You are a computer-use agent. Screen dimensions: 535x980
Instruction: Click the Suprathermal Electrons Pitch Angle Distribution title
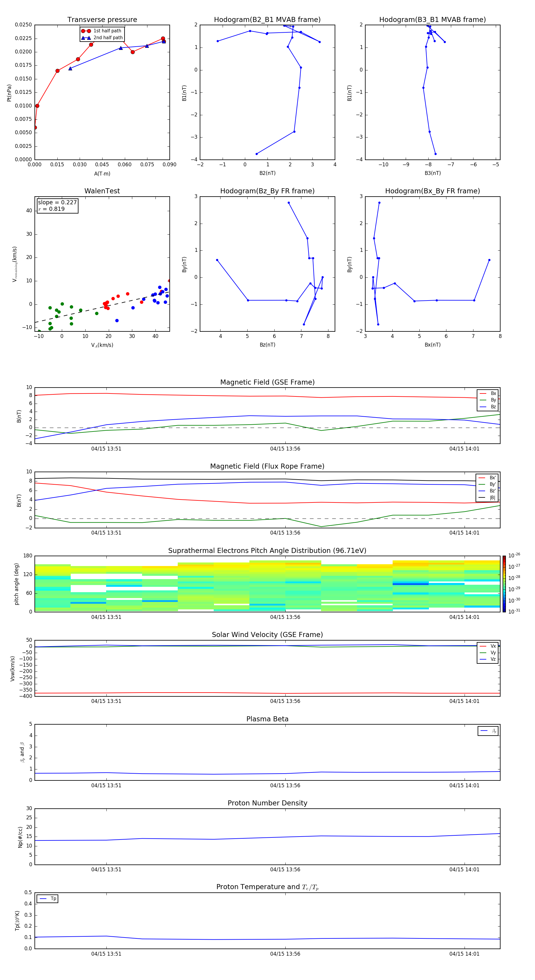pos(267,551)
